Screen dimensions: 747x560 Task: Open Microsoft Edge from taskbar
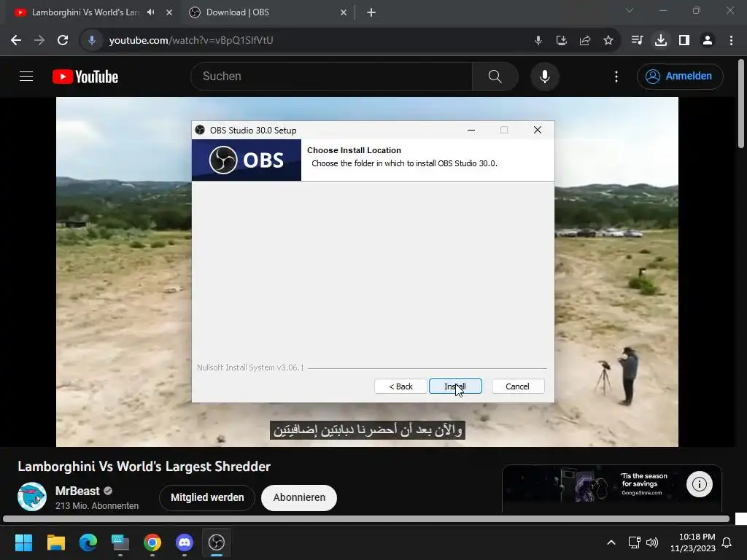[88, 542]
